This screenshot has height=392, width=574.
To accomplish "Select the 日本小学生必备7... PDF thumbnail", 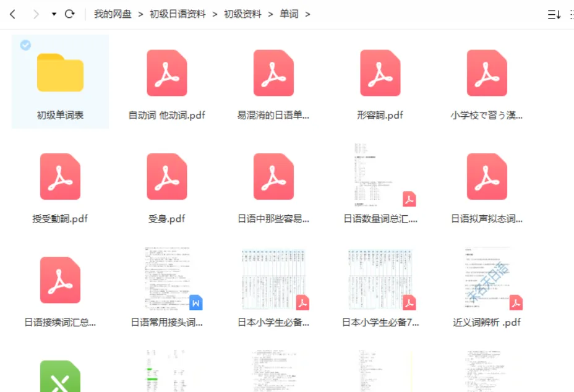I will coord(382,279).
